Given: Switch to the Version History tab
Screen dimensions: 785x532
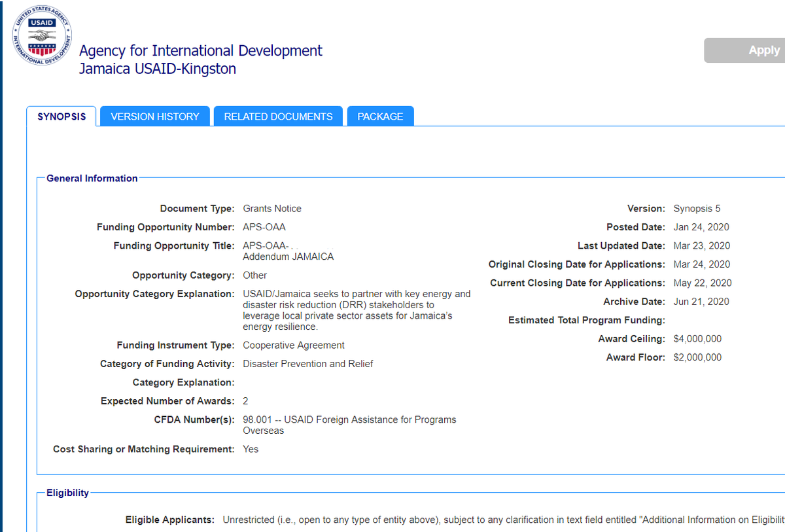Looking at the screenshot, I should pos(155,116).
